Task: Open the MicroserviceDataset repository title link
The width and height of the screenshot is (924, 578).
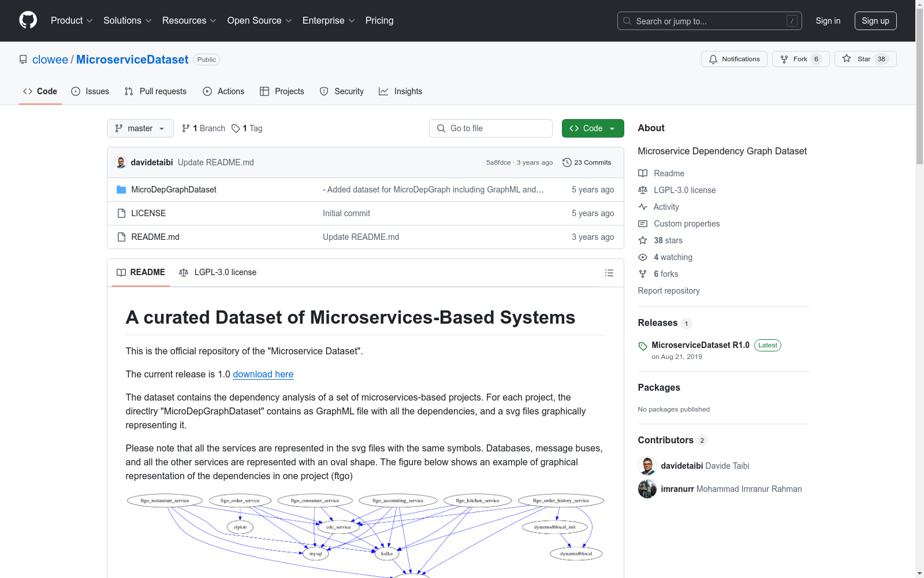Action: tap(132, 60)
